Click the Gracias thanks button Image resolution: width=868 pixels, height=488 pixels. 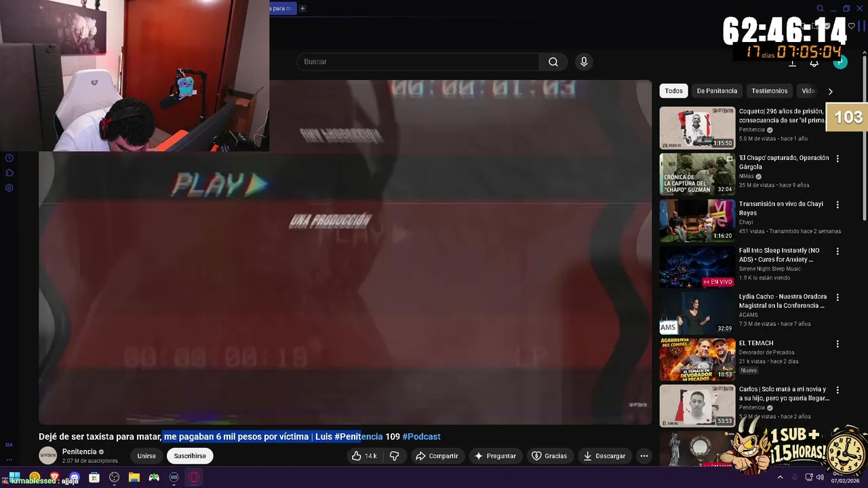click(549, 456)
